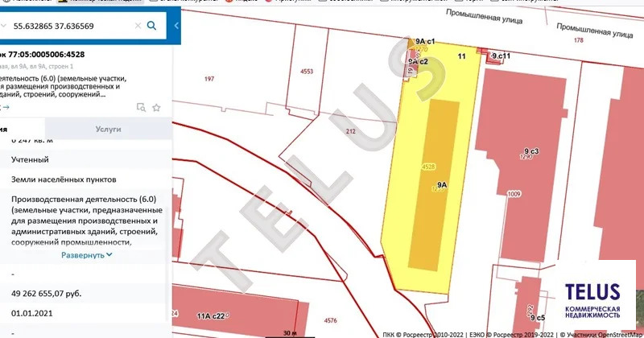Clear the coordinates search field
This screenshot has height=338, width=644.
point(138,26)
